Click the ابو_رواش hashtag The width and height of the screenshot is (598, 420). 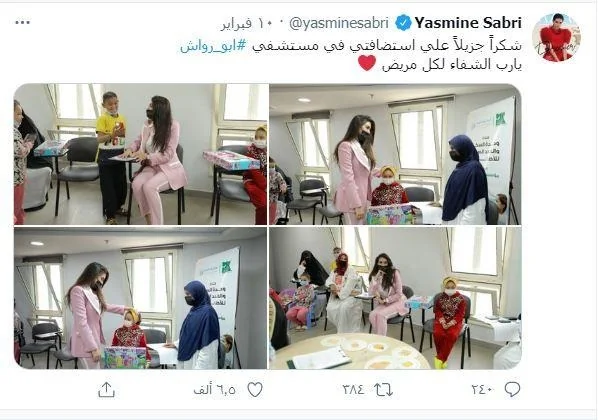[x=214, y=46]
